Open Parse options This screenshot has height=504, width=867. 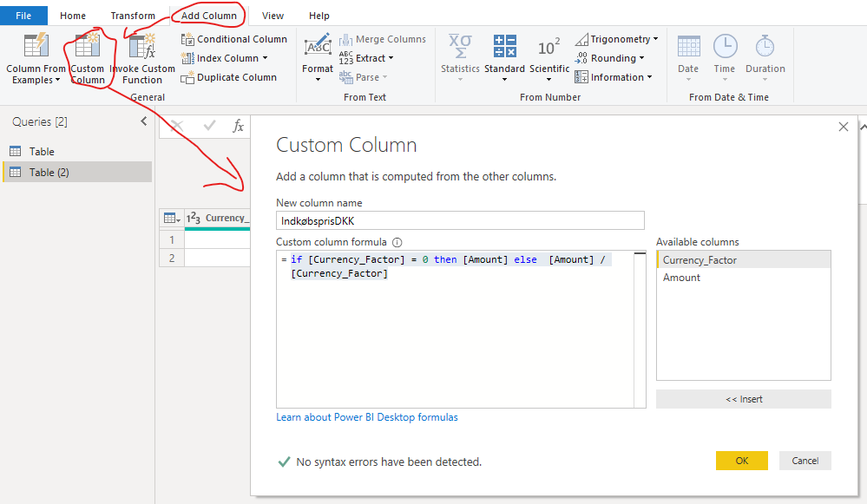[363, 77]
